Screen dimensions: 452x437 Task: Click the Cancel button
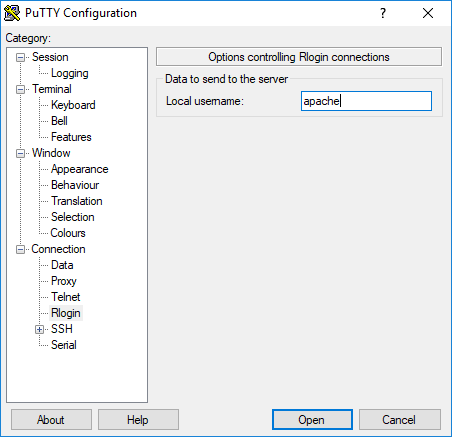(400, 420)
